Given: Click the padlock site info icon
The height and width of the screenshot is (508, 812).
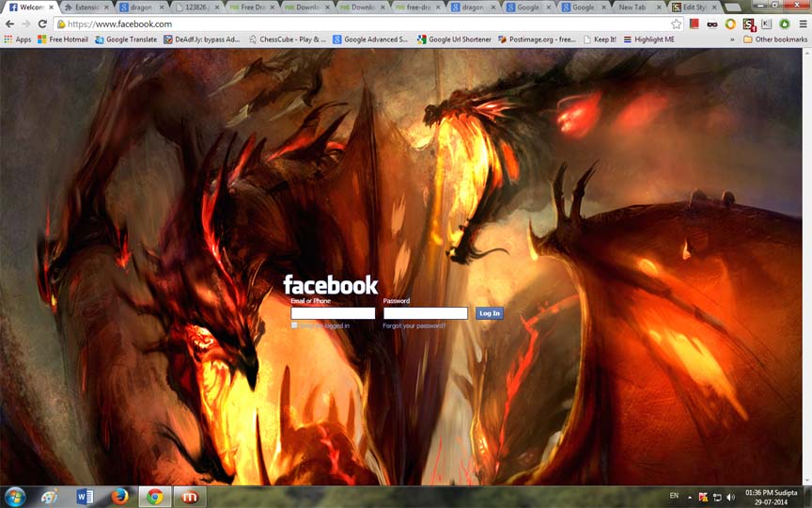Looking at the screenshot, I should [x=60, y=24].
